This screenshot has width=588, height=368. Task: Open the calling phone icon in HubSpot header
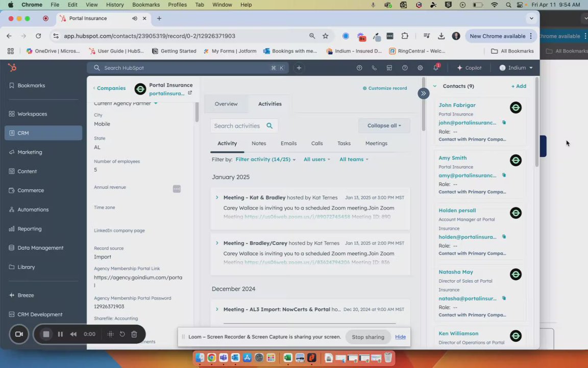[x=374, y=68]
